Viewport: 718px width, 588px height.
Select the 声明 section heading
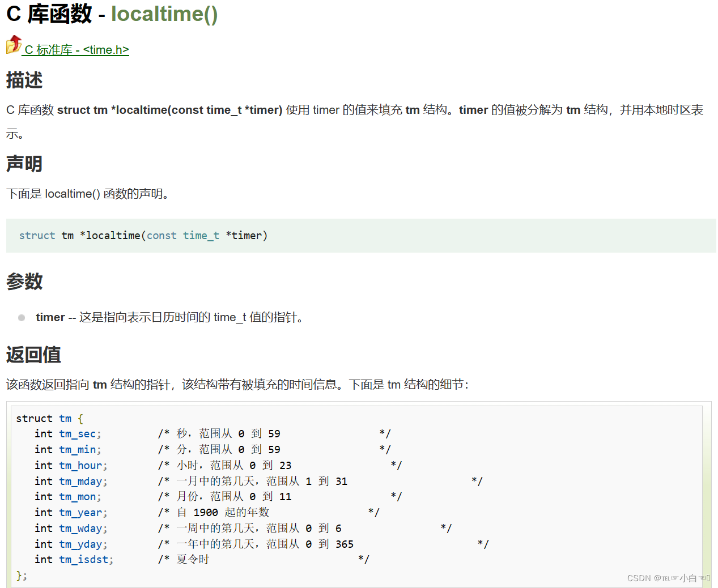(x=24, y=164)
